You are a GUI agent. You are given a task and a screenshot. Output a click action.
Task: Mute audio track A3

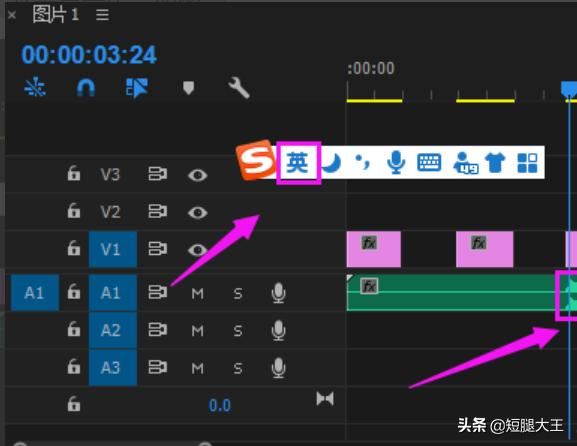click(198, 368)
